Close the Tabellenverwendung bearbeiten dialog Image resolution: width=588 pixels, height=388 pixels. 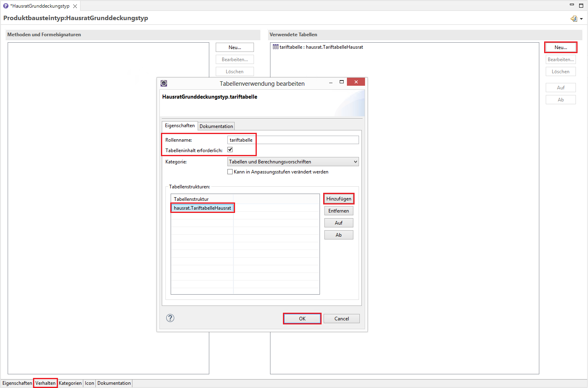point(356,82)
